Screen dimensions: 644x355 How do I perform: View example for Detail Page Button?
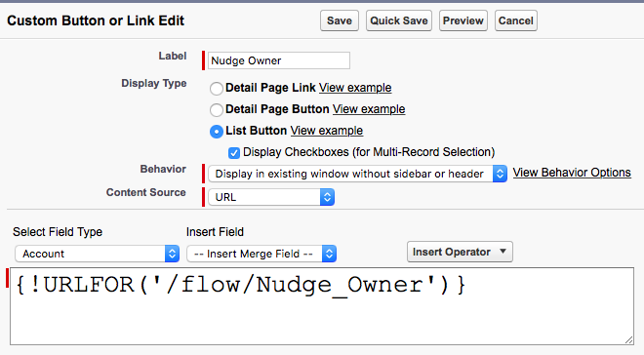[x=369, y=109]
